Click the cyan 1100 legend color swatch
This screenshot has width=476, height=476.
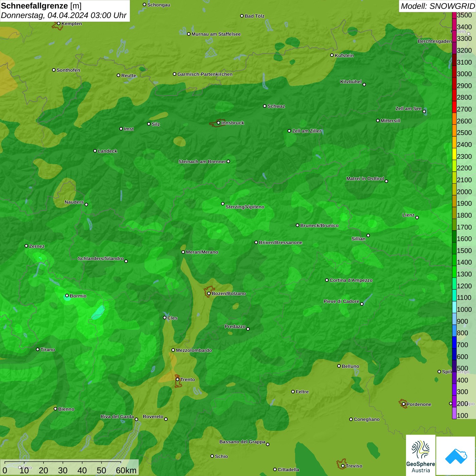[x=454, y=295]
